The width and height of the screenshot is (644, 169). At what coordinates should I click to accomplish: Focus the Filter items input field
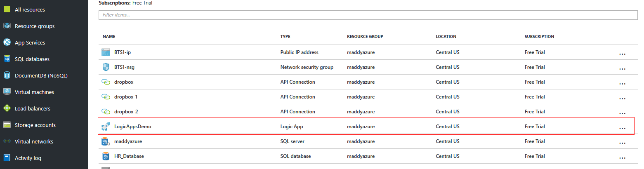368,15
